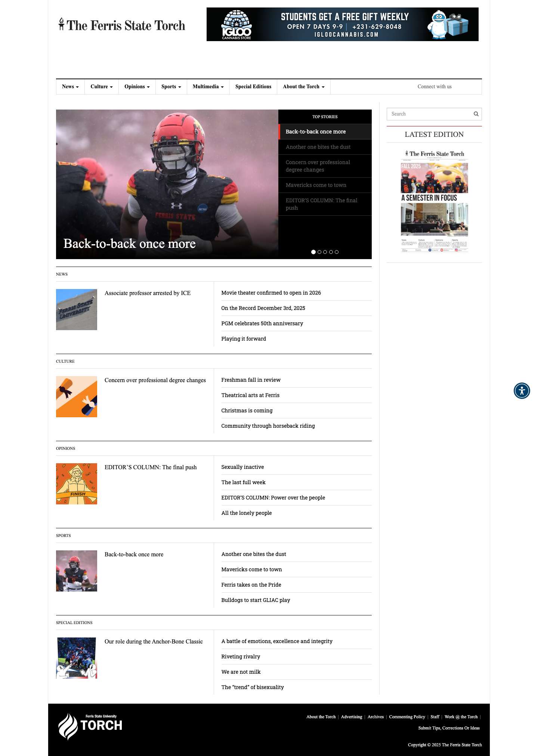Open the footer Archives link
538x756 pixels.
pos(375,717)
